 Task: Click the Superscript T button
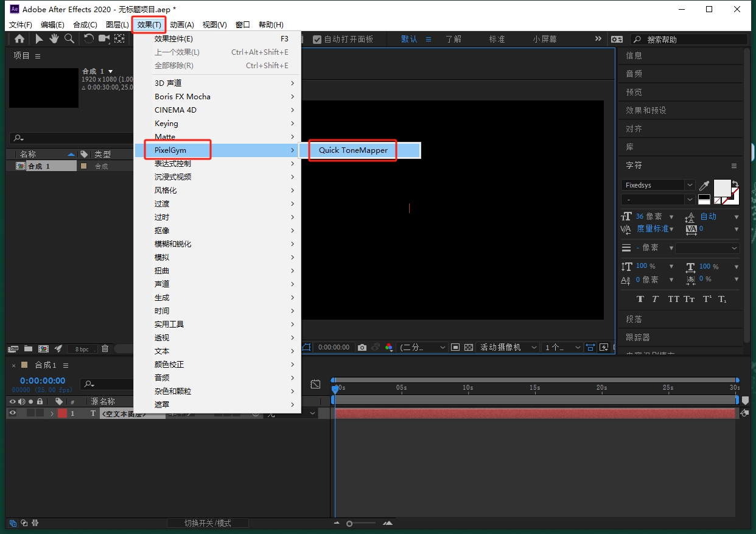707,299
